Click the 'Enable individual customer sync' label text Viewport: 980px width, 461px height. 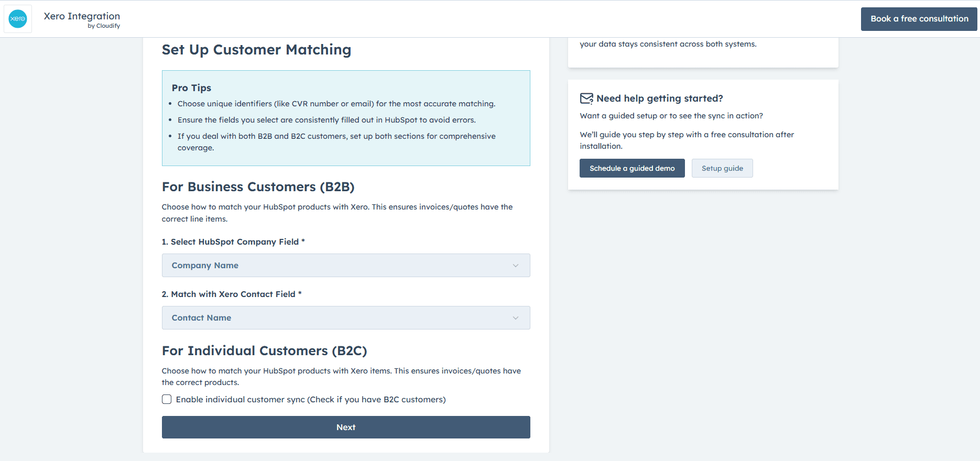tap(311, 400)
